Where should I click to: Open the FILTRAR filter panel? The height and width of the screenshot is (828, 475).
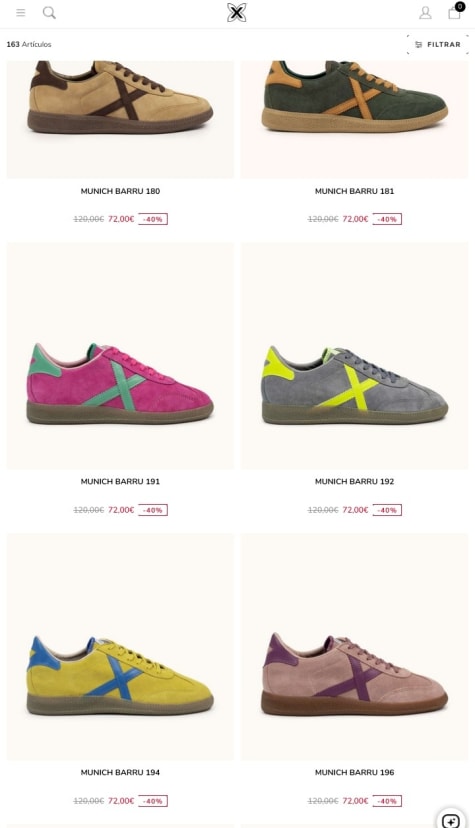coord(438,45)
